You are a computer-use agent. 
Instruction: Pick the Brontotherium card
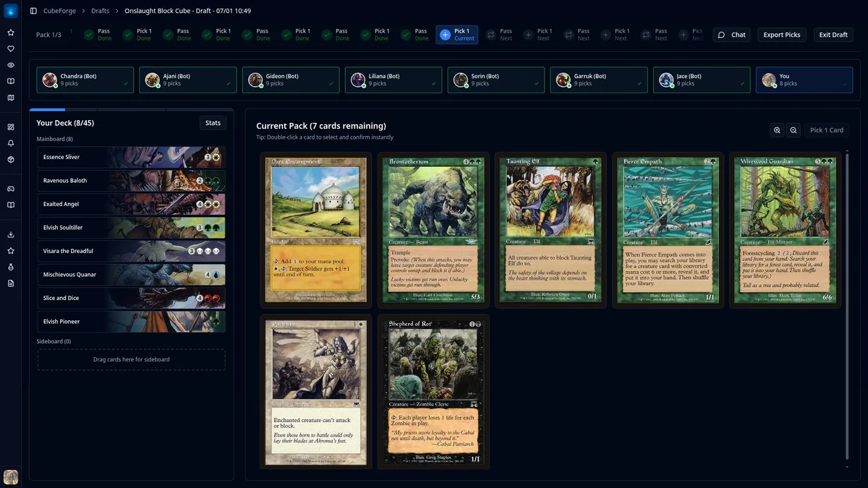tap(433, 230)
